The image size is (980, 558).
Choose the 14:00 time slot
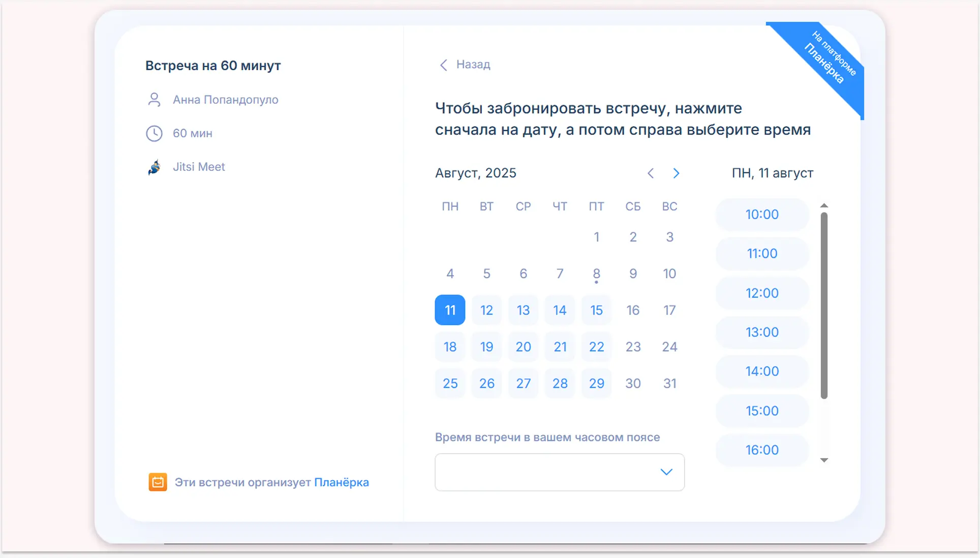761,371
